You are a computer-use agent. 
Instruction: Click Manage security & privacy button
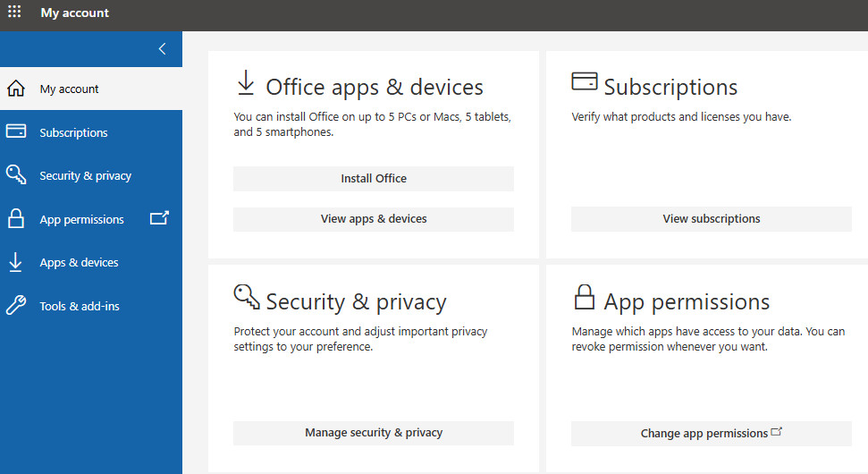[x=374, y=433]
